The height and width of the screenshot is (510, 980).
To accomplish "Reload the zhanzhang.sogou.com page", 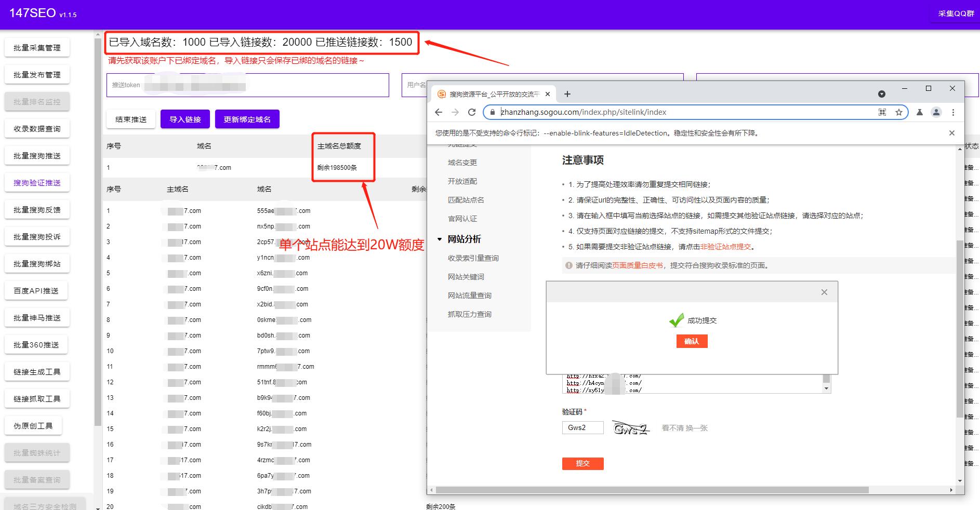I will pos(472,112).
